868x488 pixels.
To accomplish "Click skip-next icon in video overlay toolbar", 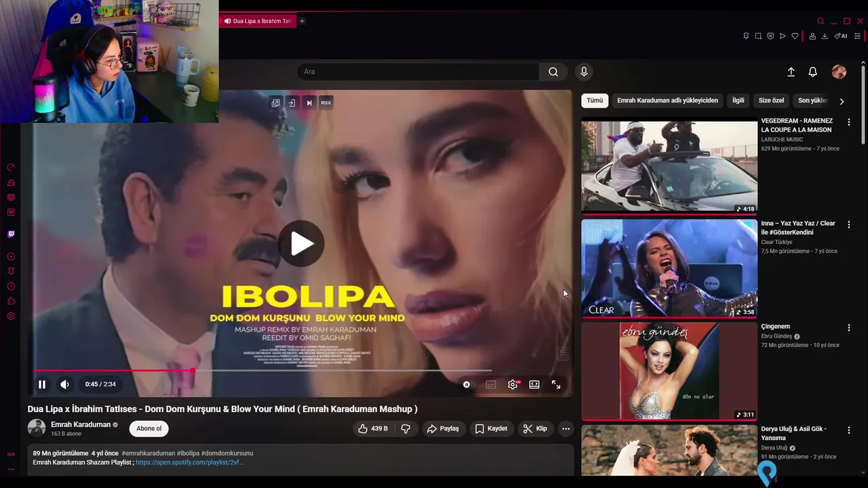I will coord(309,103).
